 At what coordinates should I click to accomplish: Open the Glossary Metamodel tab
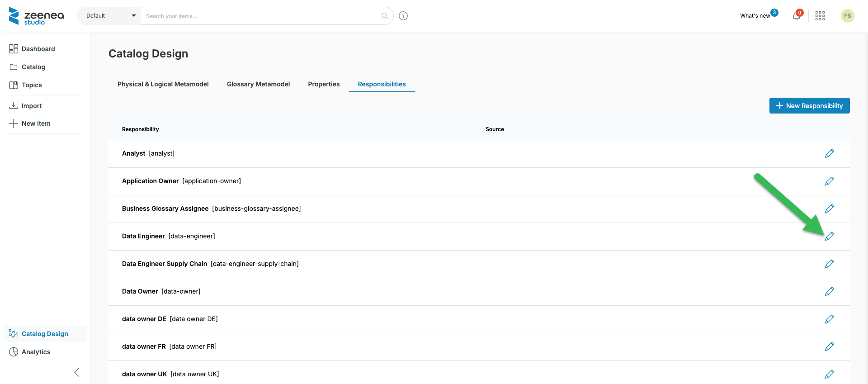[258, 84]
